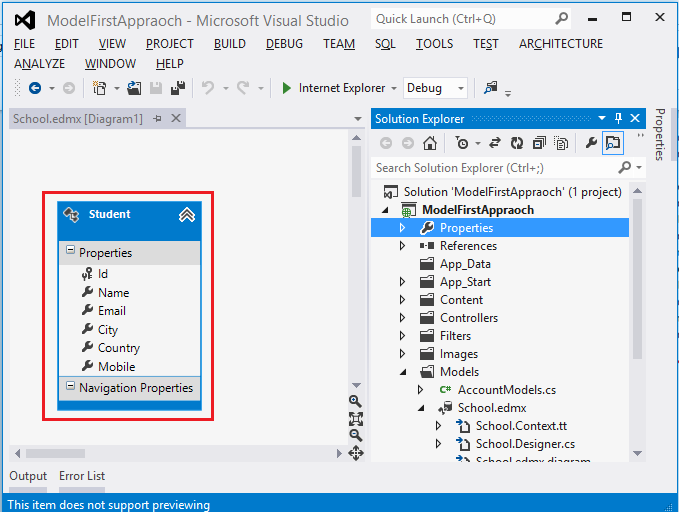
Task: Click the Open File toolbar icon
Action: click(x=134, y=88)
